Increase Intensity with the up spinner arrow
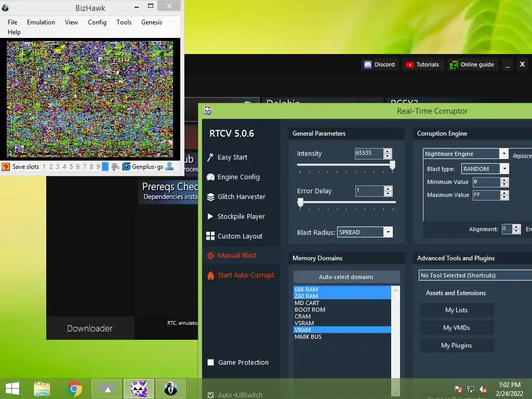This screenshot has width=532, height=399. 388,151
